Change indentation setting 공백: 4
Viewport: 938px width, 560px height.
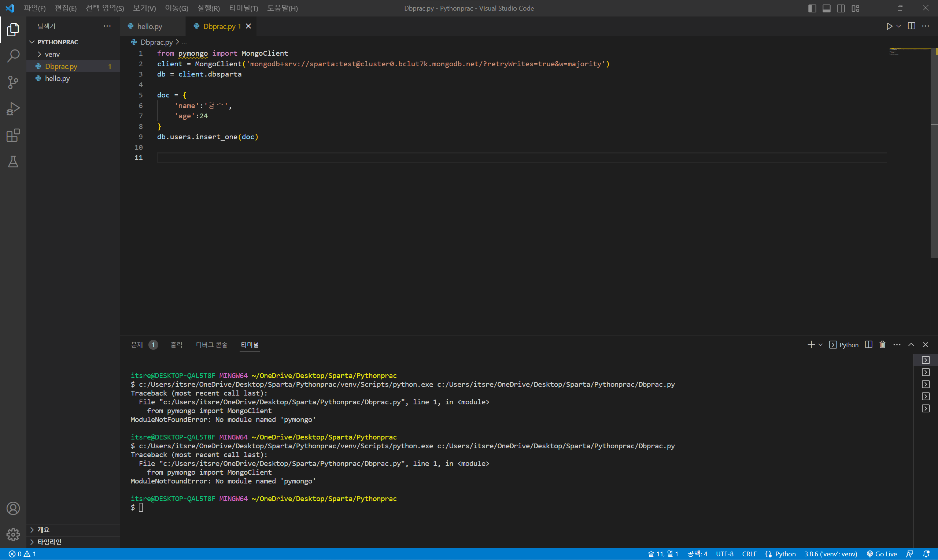click(x=697, y=554)
